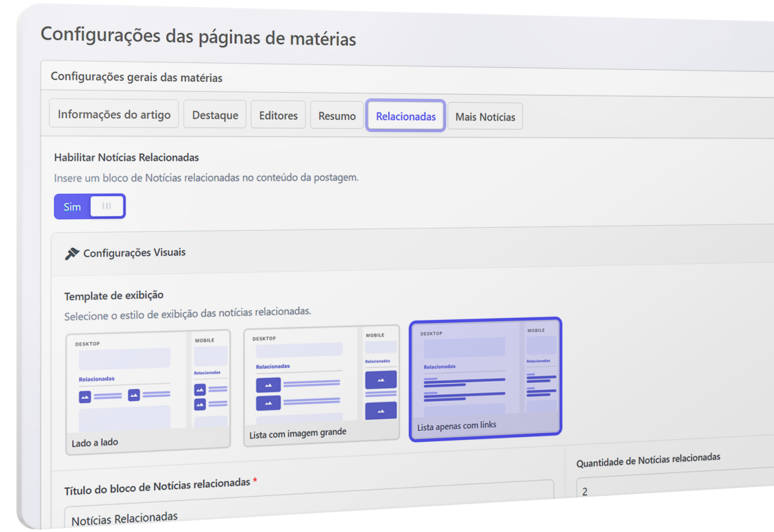Switch to the Destaque tab
Screen dimensions: 774x532
tap(215, 115)
